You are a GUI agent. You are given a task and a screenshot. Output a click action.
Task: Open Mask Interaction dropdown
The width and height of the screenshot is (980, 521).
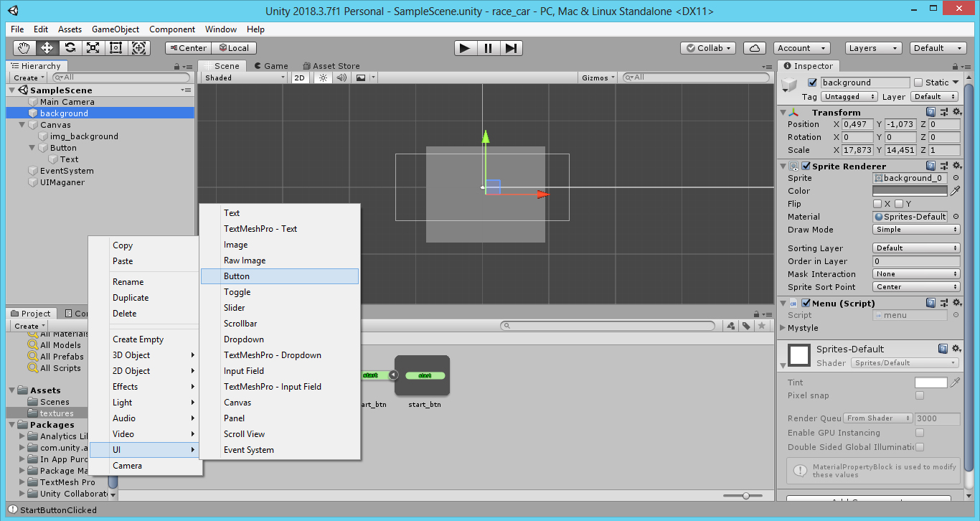[x=916, y=274]
